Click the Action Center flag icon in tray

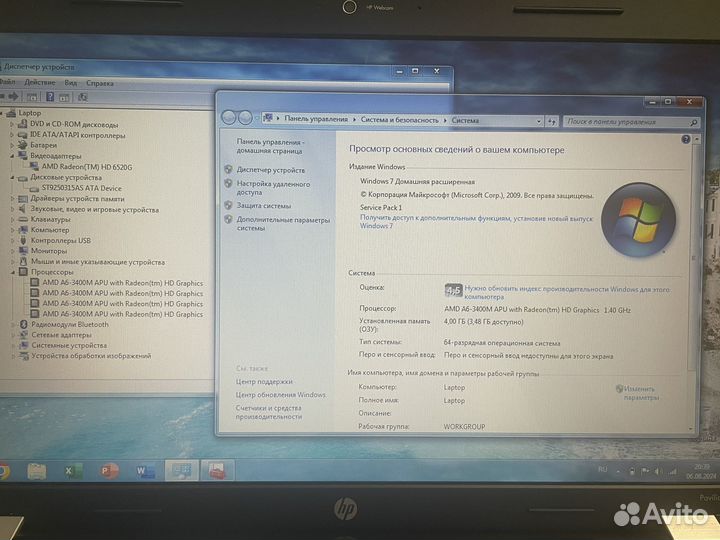[x=645, y=472]
